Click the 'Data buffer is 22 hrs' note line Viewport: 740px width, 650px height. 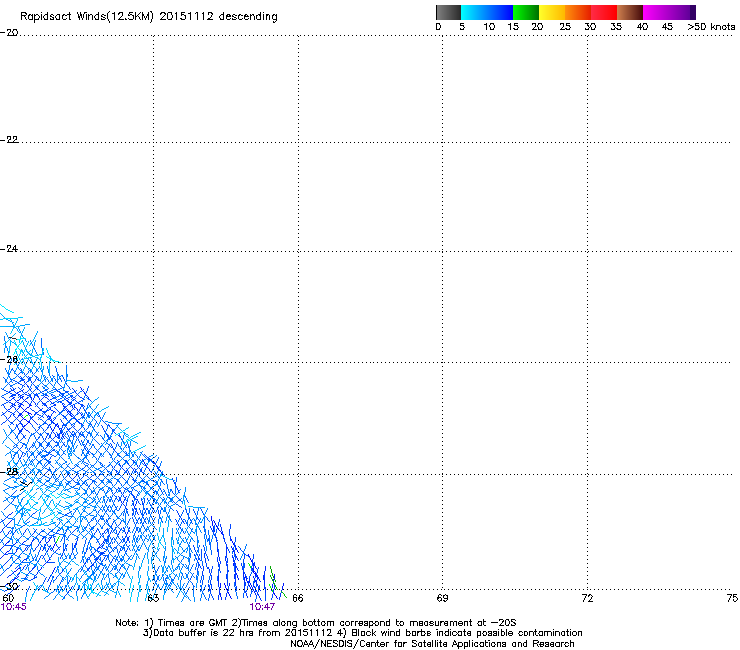[x=362, y=633]
